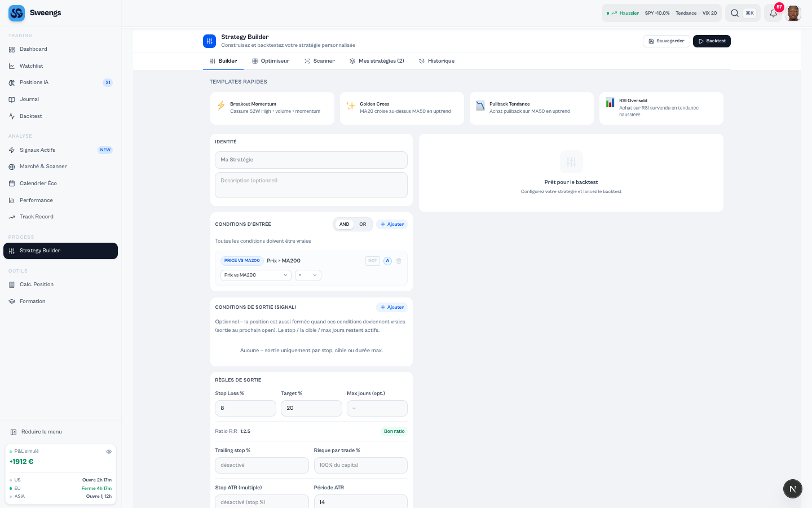This screenshot has width=812, height=508.
Task: Click the condition group letter A badge
Action: click(x=387, y=261)
